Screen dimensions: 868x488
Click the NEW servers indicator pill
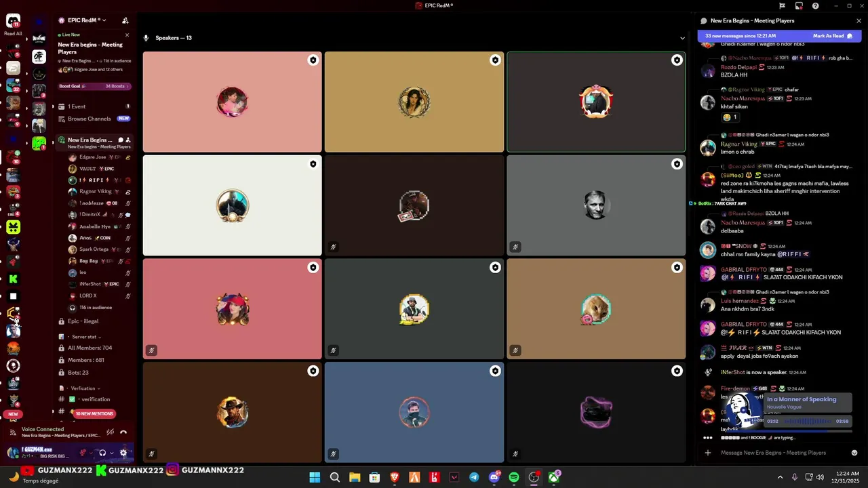(13, 414)
